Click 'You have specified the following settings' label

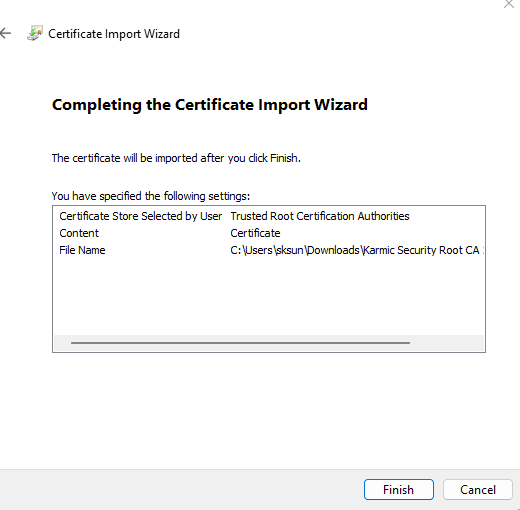(x=151, y=196)
